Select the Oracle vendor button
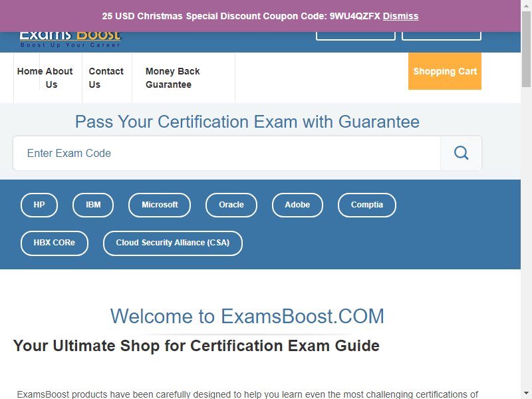The image size is (532, 399). 231,205
